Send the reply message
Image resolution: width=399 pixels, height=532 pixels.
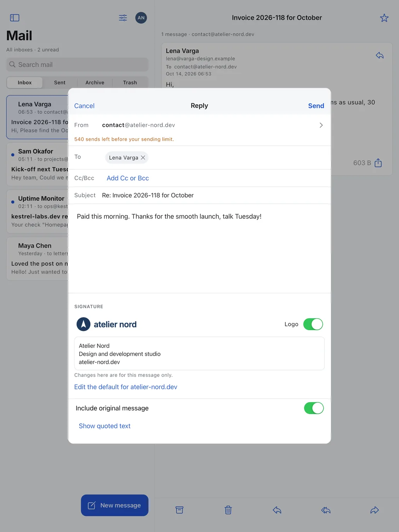(x=316, y=106)
